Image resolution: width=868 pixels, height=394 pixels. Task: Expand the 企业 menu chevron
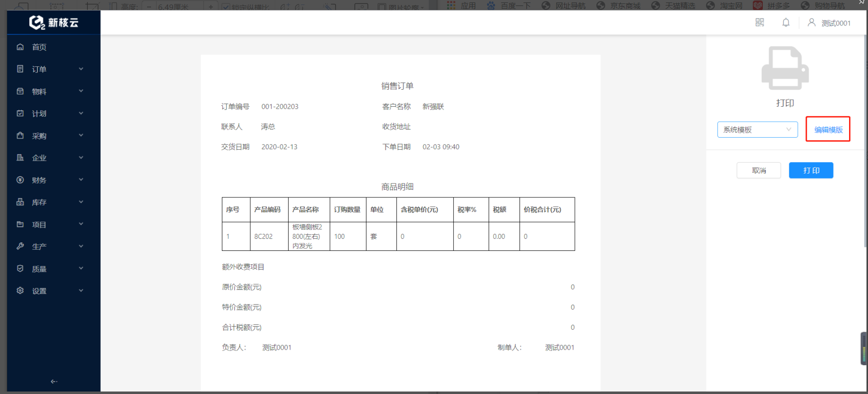81,158
